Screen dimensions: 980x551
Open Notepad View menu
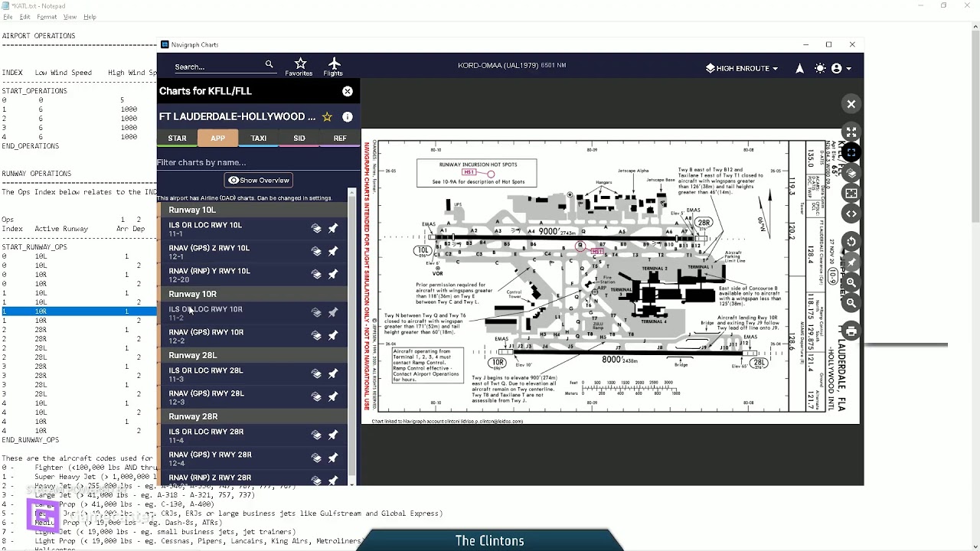click(x=70, y=17)
